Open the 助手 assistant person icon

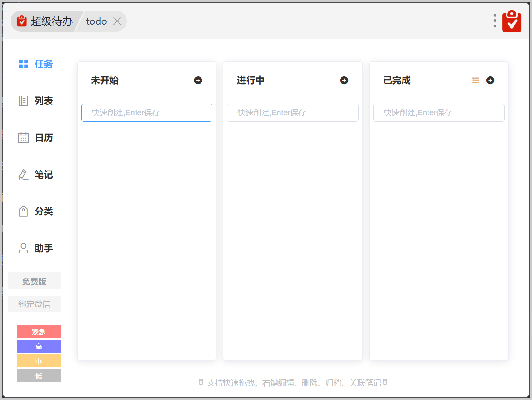[x=23, y=248]
